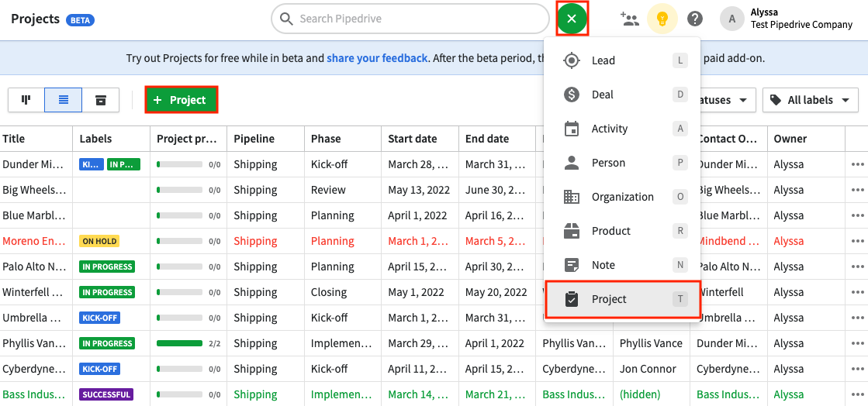The width and height of the screenshot is (868, 406).
Task: Click the Deal dollar icon
Action: pos(571,95)
